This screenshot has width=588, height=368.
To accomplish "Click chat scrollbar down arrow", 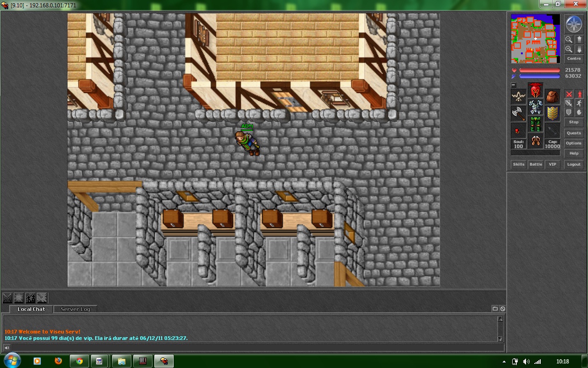I will click(x=500, y=339).
